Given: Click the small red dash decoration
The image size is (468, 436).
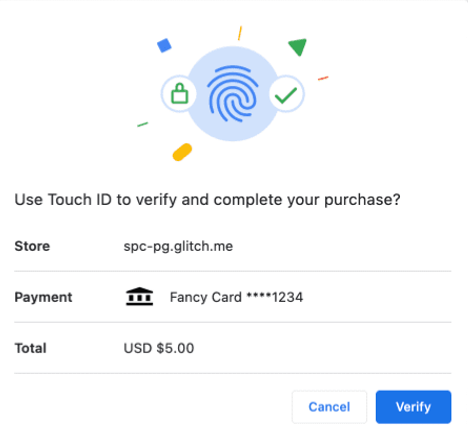Looking at the screenshot, I should pos(323,78).
